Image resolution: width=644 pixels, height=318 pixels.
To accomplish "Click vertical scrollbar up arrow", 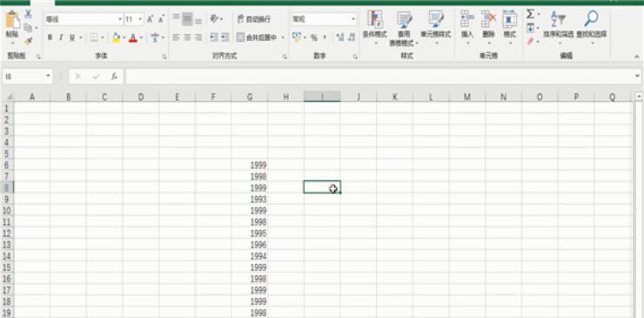I will coord(639,97).
